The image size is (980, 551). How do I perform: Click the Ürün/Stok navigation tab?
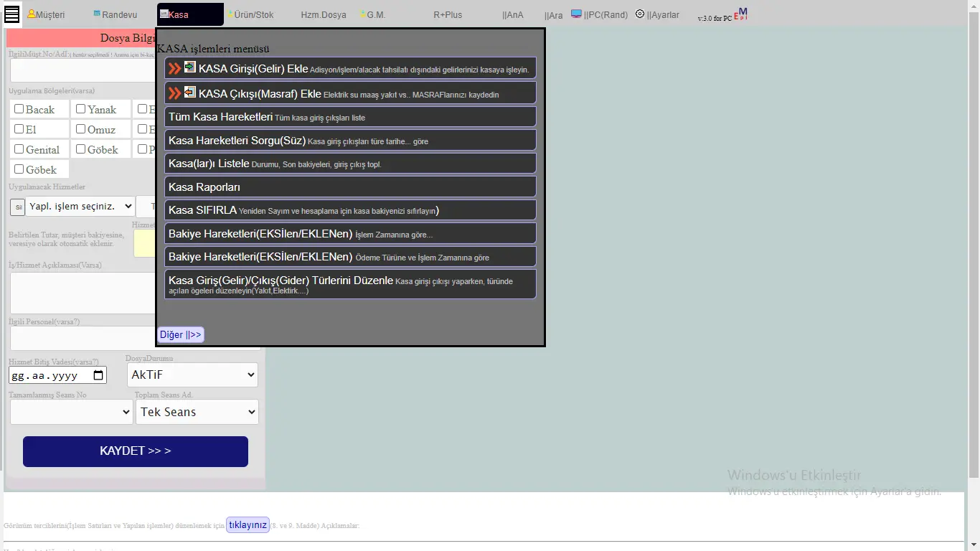point(253,14)
